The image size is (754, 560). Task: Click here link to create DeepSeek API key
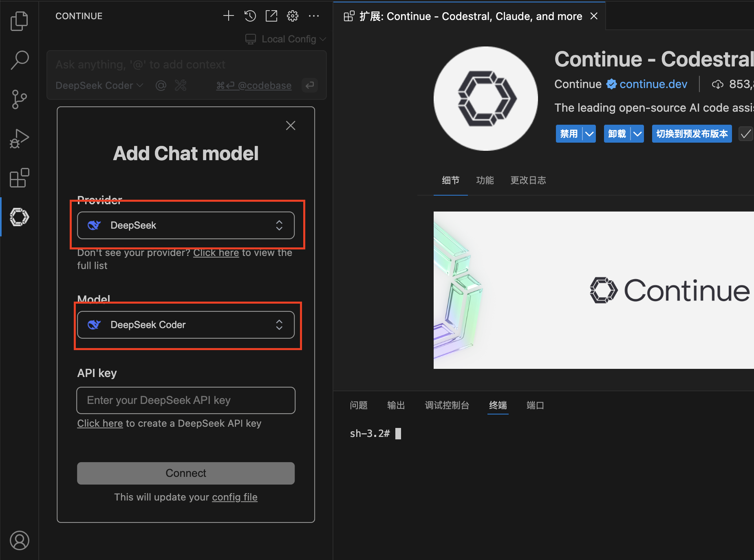[100, 423]
